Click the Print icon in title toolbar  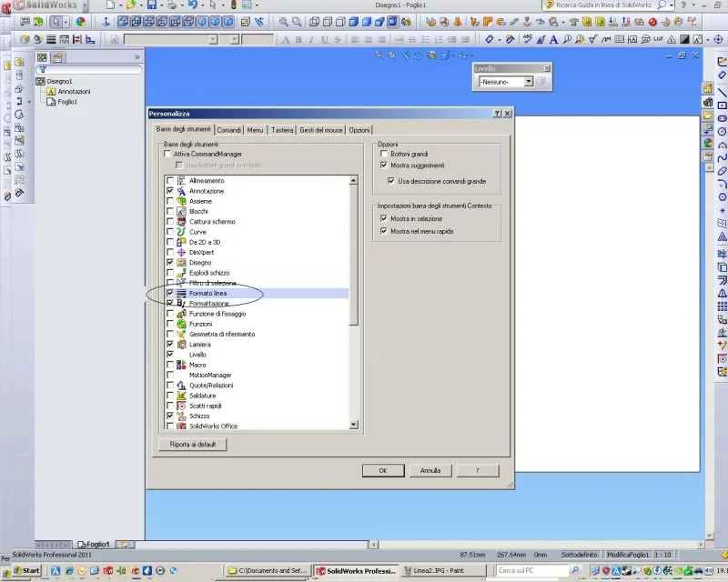click(x=172, y=5)
